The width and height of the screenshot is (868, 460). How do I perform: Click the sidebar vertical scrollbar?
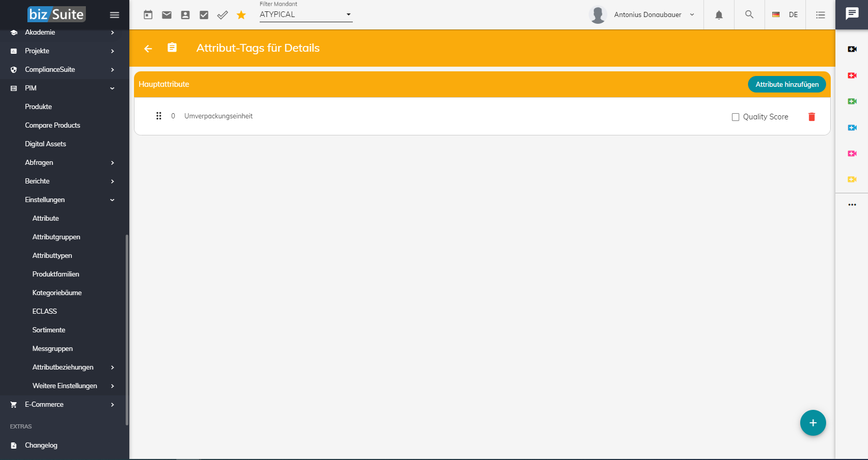point(127,330)
